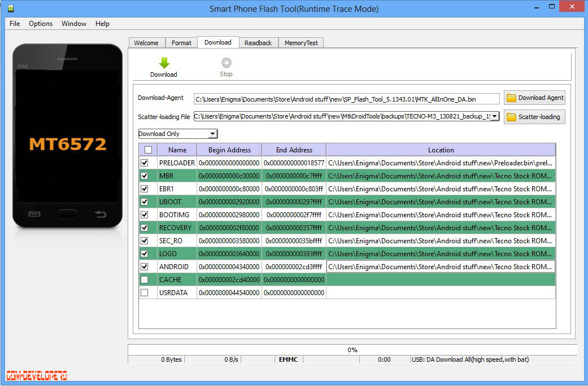Click the phone menu key graphic
The width and height of the screenshot is (588, 386).
34,214
